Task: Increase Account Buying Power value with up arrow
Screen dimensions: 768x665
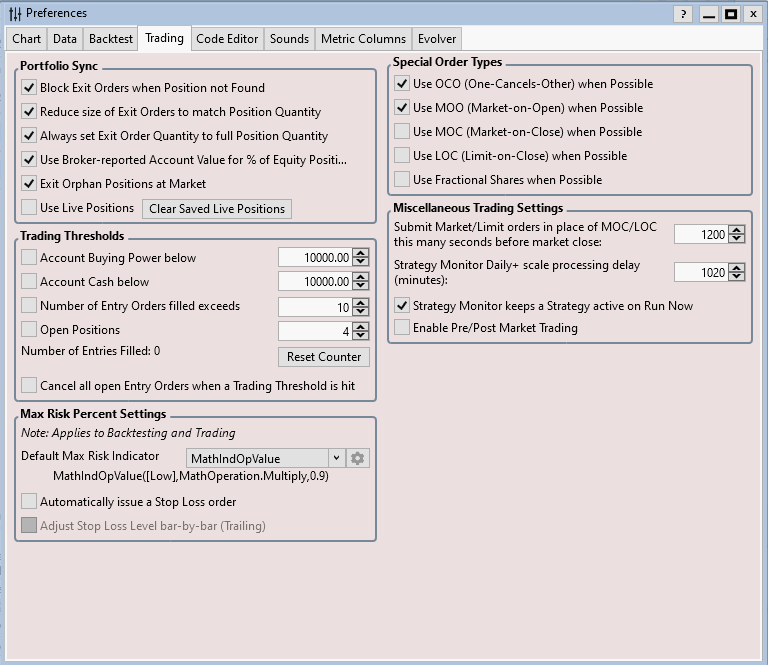Action: click(x=362, y=253)
